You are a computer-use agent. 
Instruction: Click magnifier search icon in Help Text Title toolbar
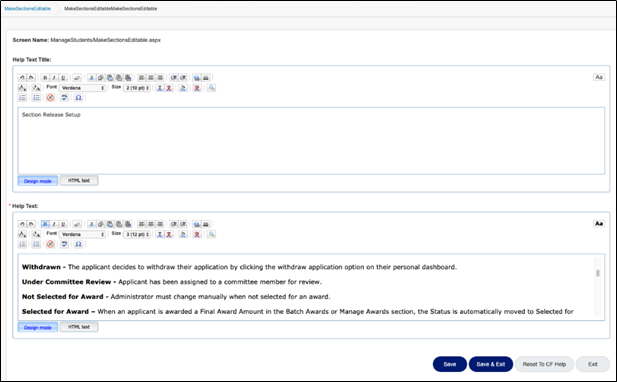click(212, 88)
